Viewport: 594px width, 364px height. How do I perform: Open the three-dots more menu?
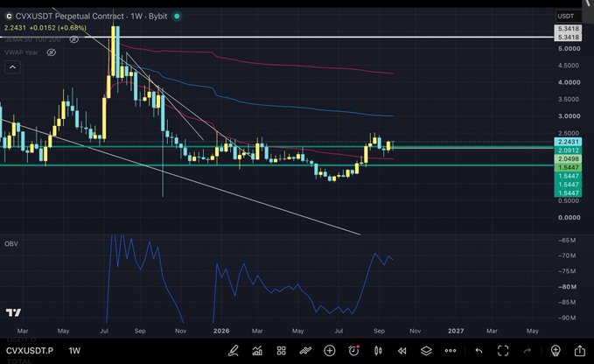tap(451, 351)
